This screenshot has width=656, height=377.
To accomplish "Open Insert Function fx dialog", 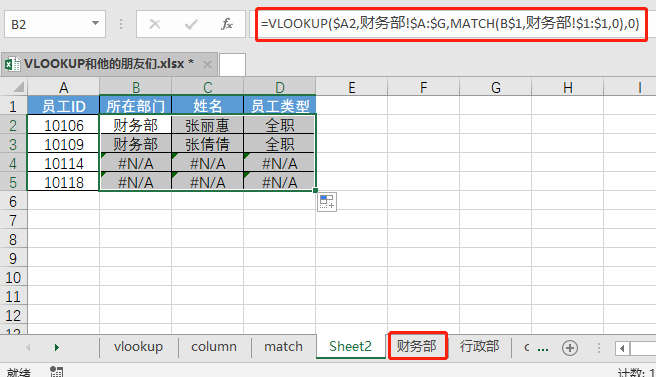I will pos(227,24).
